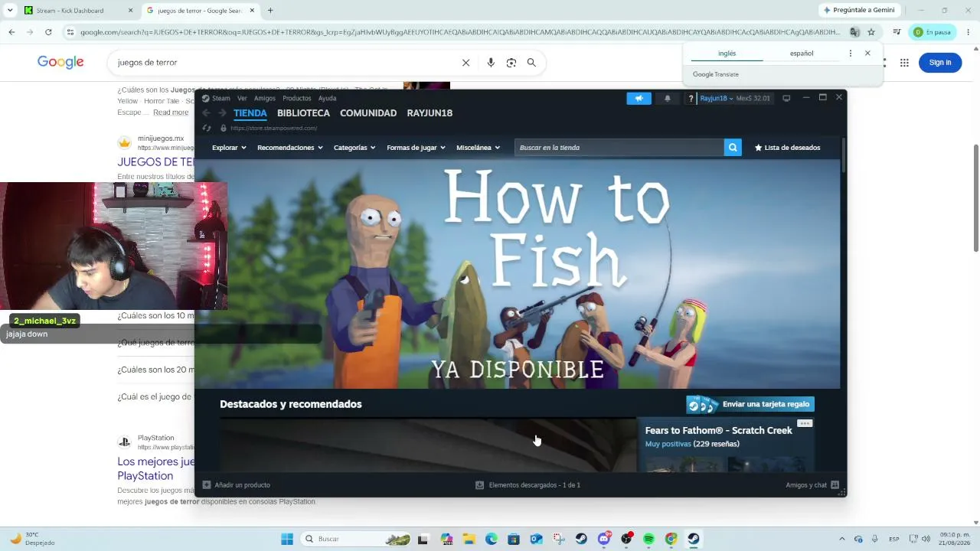This screenshot has height=551, width=980.
Task: Open Translate popup options menu
Action: coord(850,54)
